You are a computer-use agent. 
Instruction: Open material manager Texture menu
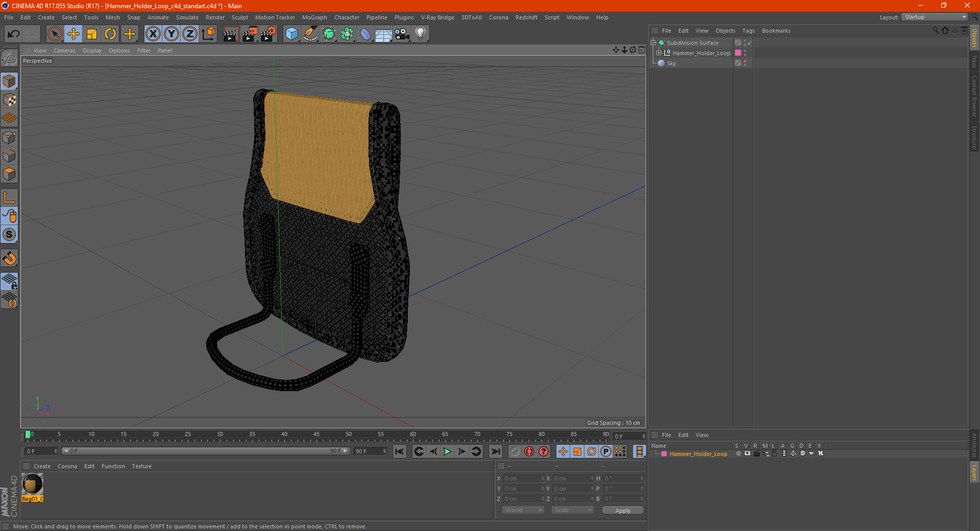[141, 466]
